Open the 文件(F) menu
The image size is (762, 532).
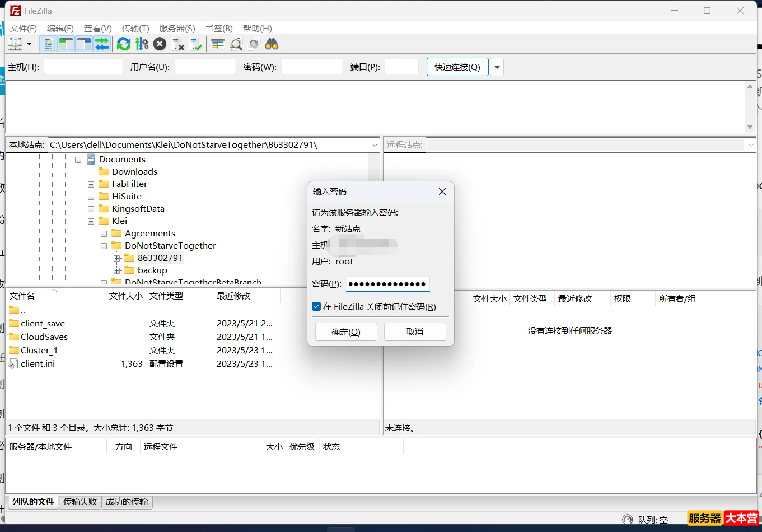[24, 28]
